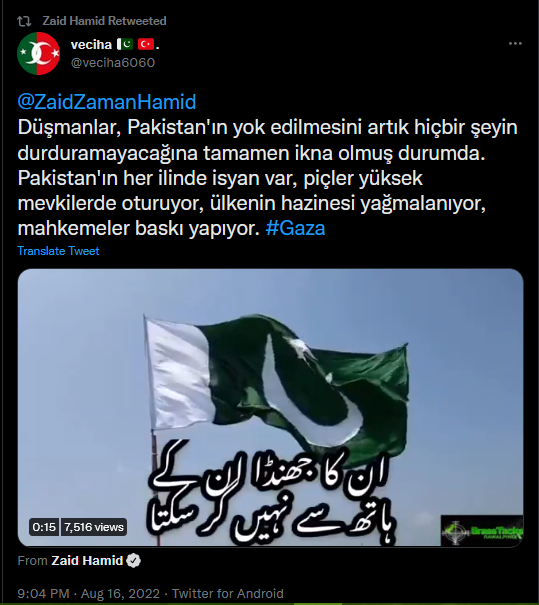Viewport: 539px width, 605px height.
Task: Click the BrassTacks logo in video corner
Action: click(482, 531)
